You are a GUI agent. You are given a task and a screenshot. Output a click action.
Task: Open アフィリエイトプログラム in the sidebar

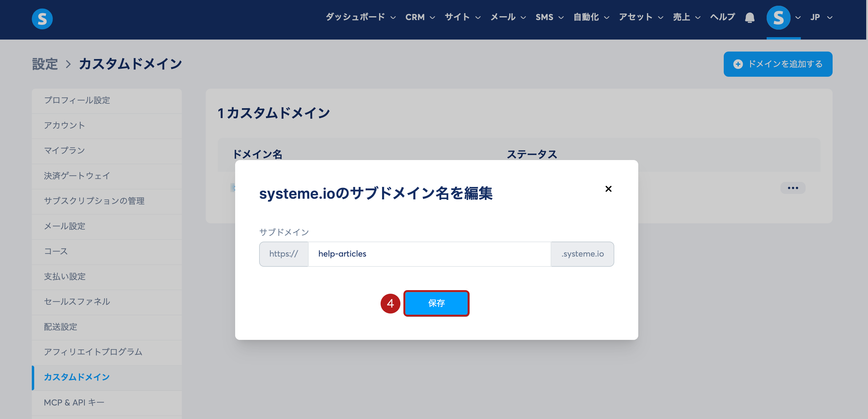[x=106, y=352]
